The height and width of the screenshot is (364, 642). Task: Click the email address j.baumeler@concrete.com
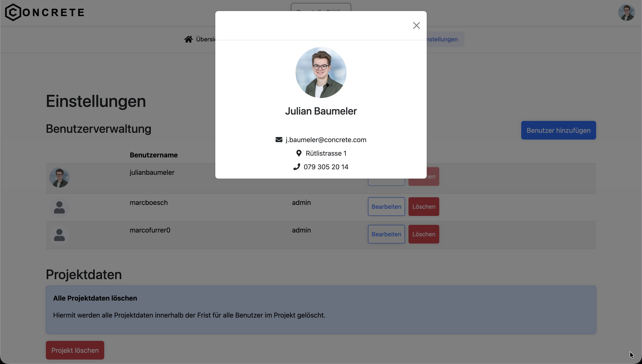coord(326,140)
